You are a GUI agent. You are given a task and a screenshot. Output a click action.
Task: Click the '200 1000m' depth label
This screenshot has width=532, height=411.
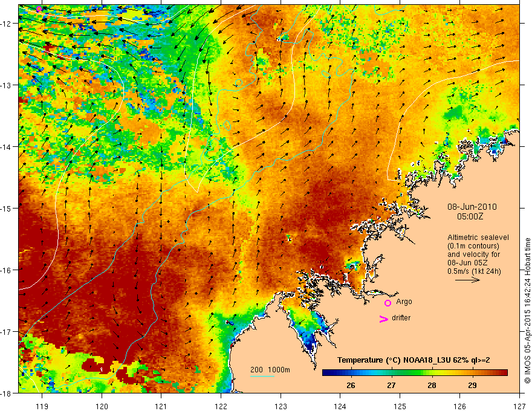tap(270, 370)
